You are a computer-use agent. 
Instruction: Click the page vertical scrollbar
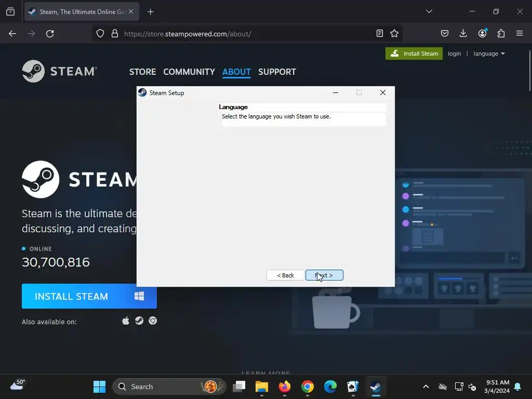(x=529, y=71)
